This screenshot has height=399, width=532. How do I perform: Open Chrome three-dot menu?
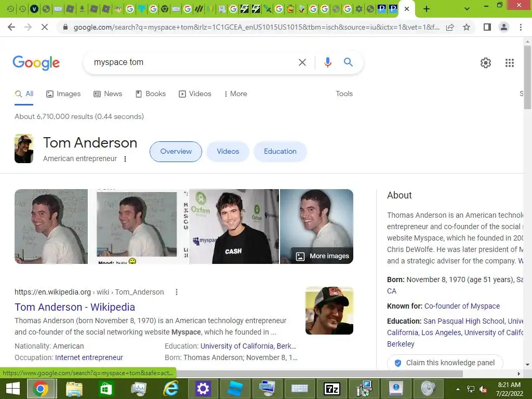click(x=521, y=27)
